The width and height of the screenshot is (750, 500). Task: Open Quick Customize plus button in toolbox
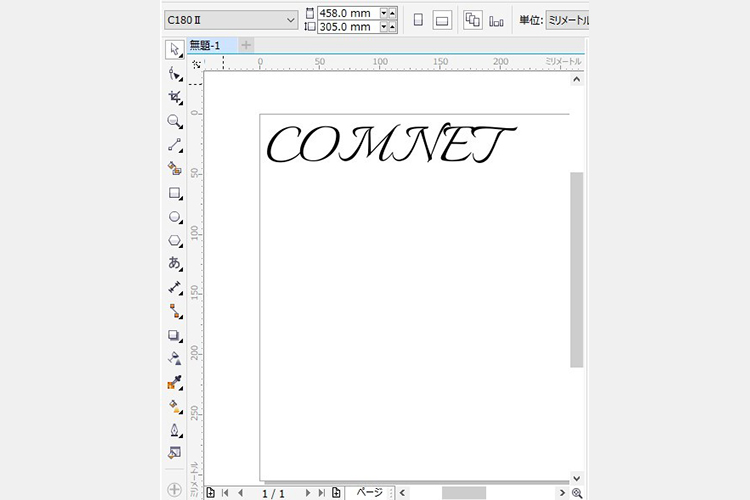point(175,489)
